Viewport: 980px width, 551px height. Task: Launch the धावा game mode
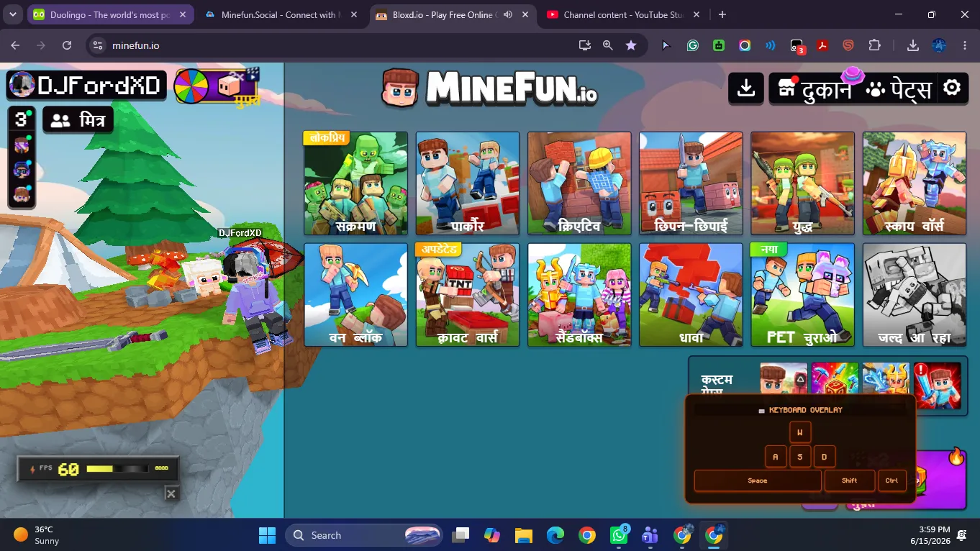[x=691, y=295]
